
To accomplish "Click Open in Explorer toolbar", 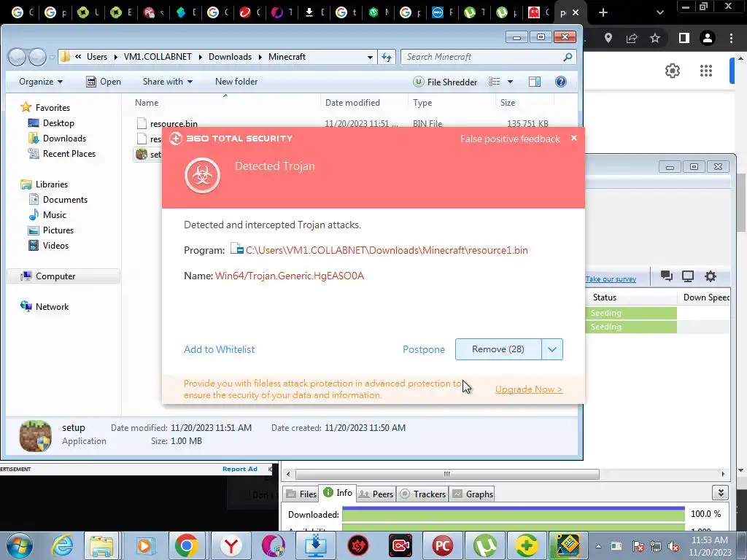I will coord(104,82).
